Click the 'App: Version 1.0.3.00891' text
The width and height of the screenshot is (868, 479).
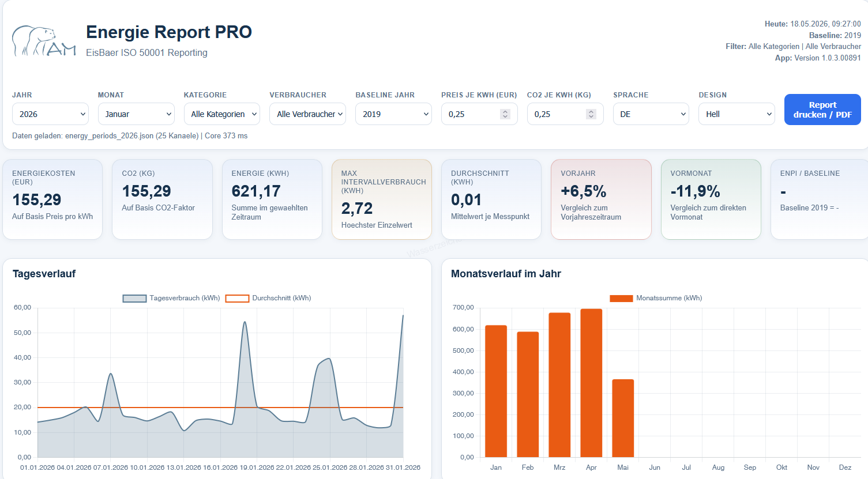click(818, 58)
